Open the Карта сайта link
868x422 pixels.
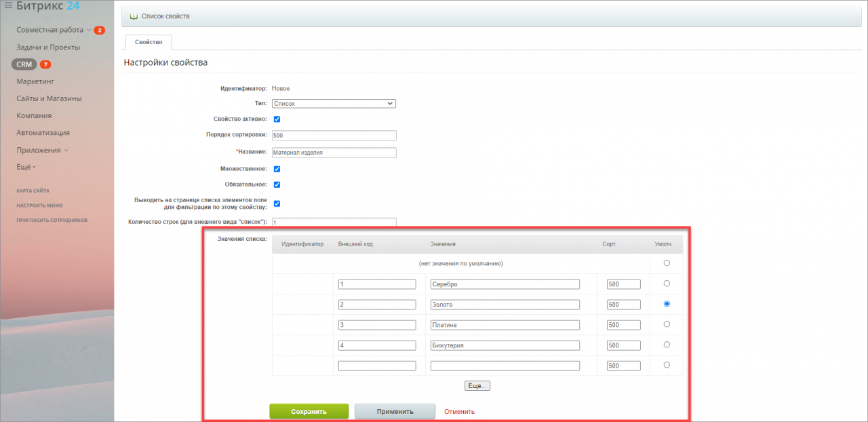pos(33,191)
